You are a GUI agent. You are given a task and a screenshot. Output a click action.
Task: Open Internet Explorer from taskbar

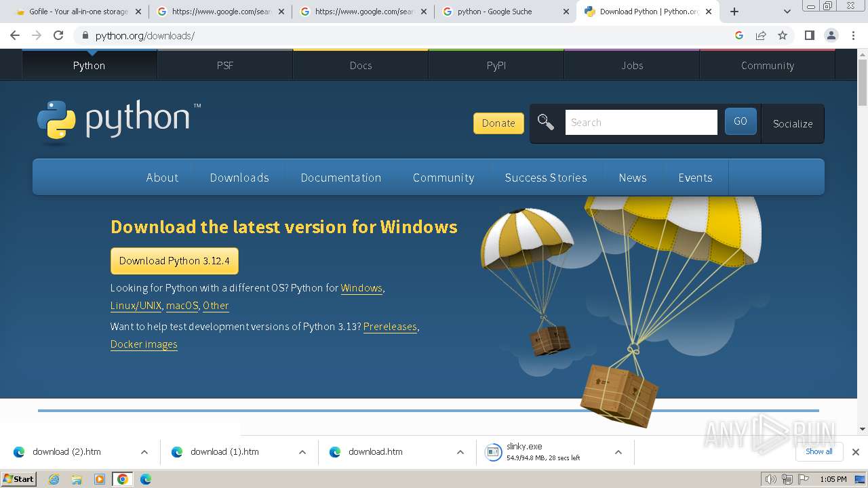click(54, 479)
